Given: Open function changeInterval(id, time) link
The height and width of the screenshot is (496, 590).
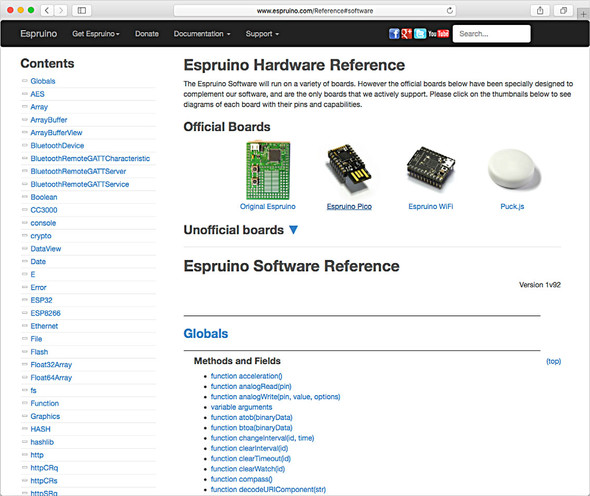Looking at the screenshot, I should coord(262,438).
